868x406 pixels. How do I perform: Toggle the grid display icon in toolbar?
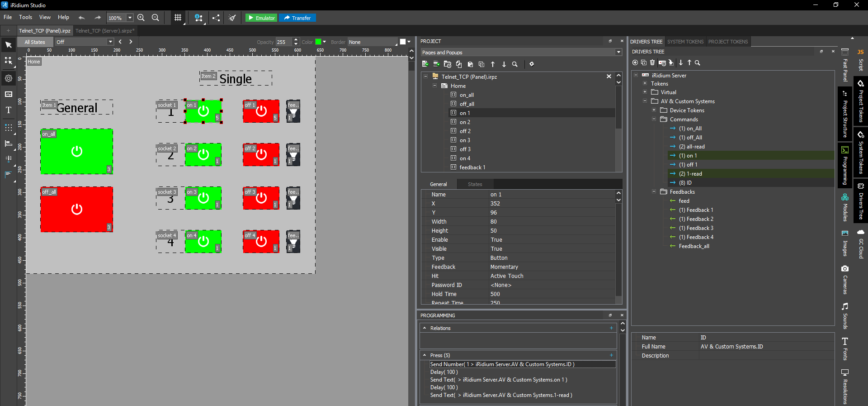click(x=178, y=18)
